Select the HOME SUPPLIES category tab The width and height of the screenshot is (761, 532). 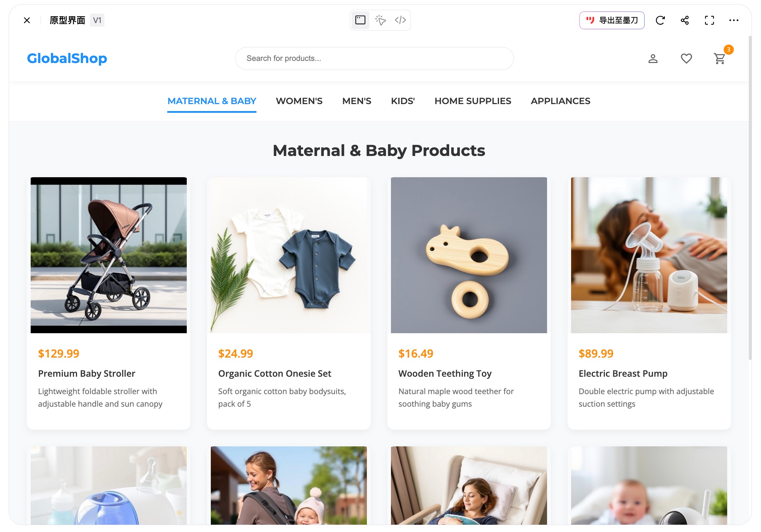[473, 101]
